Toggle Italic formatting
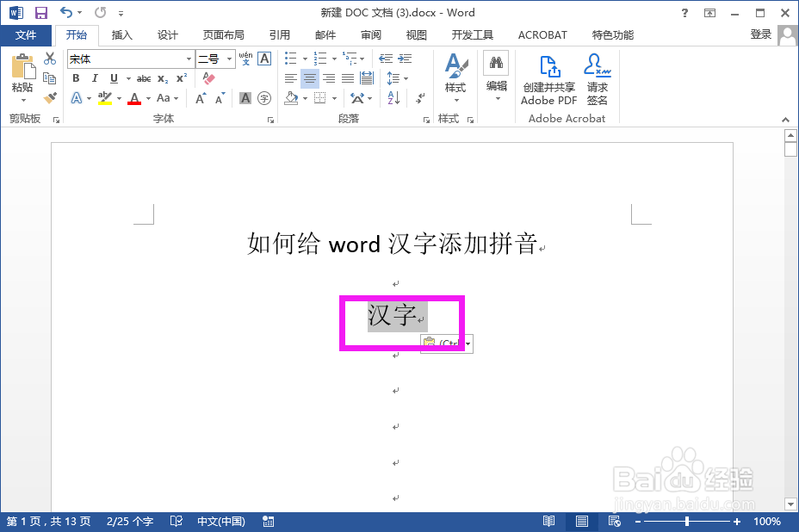799x532 pixels. (x=95, y=78)
